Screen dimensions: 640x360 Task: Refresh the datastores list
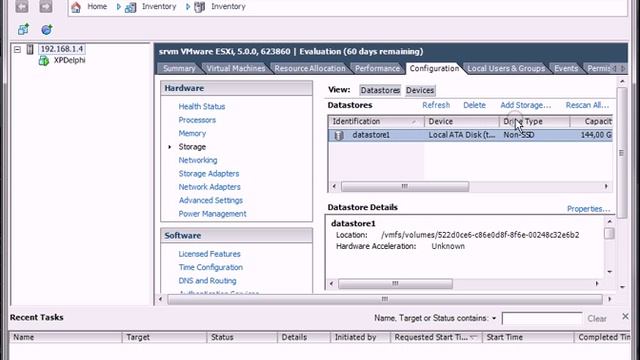coord(436,105)
